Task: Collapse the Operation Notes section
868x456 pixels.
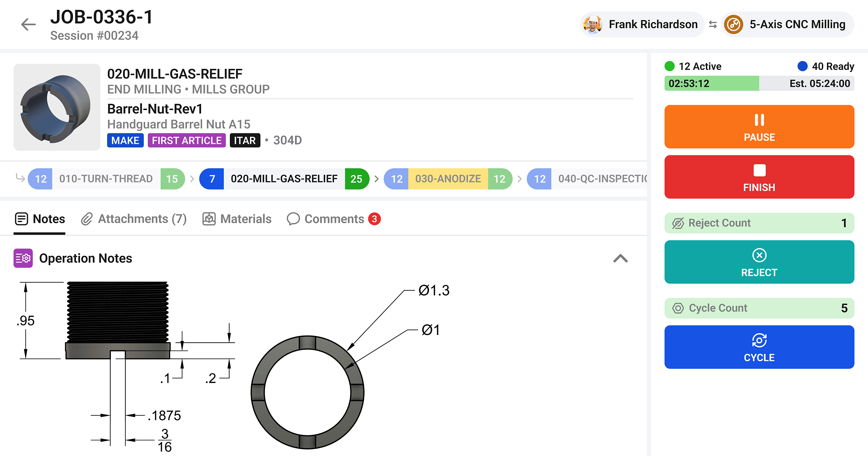Action: [620, 259]
